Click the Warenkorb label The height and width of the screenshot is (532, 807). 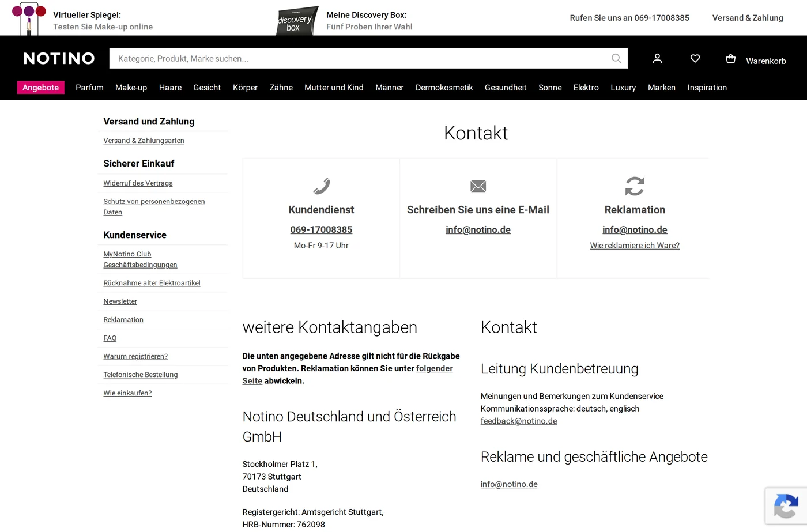click(x=765, y=61)
